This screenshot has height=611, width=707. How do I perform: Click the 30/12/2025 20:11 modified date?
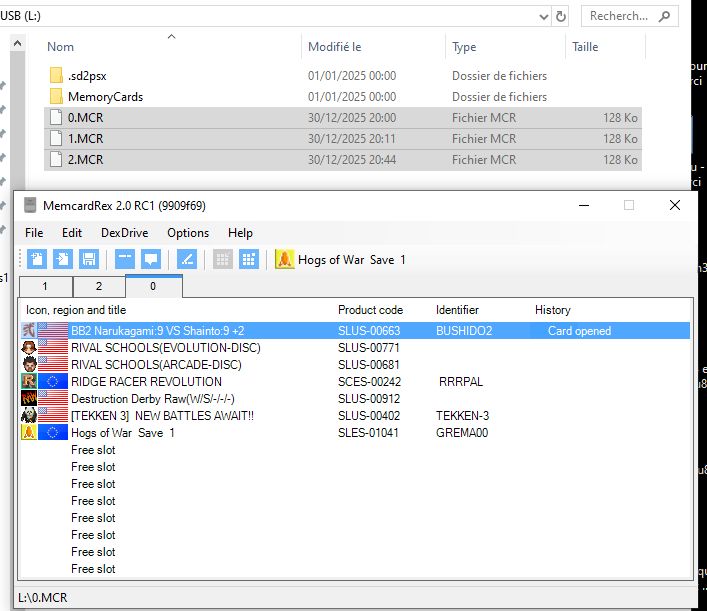[x=352, y=138]
